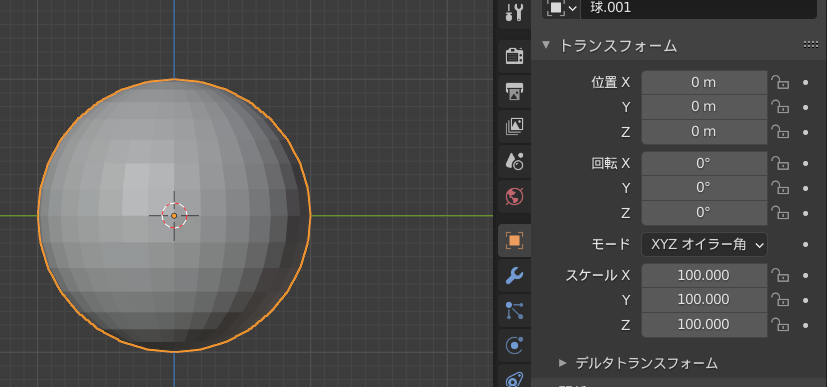The image size is (827, 387).
Task: Open the Scene properties tab
Action: click(x=514, y=161)
